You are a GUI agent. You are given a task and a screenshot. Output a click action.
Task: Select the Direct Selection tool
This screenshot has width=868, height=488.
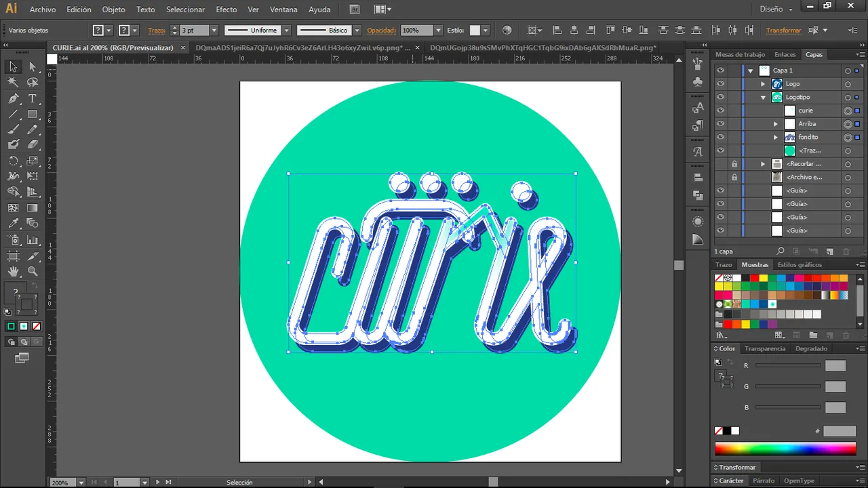click(32, 66)
